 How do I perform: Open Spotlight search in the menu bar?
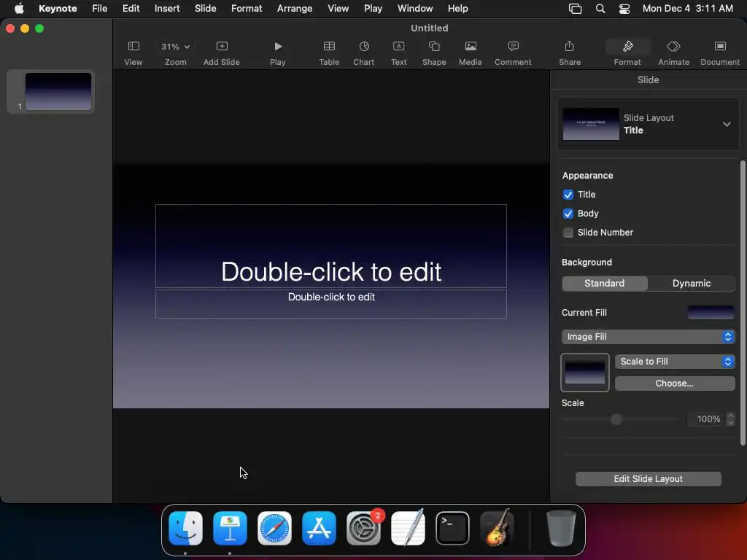click(600, 9)
